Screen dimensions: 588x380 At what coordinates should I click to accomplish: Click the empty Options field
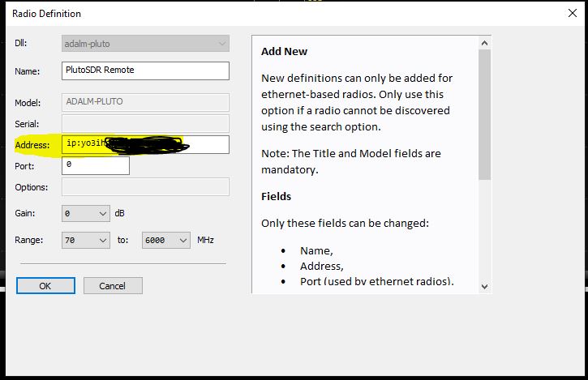click(x=145, y=187)
